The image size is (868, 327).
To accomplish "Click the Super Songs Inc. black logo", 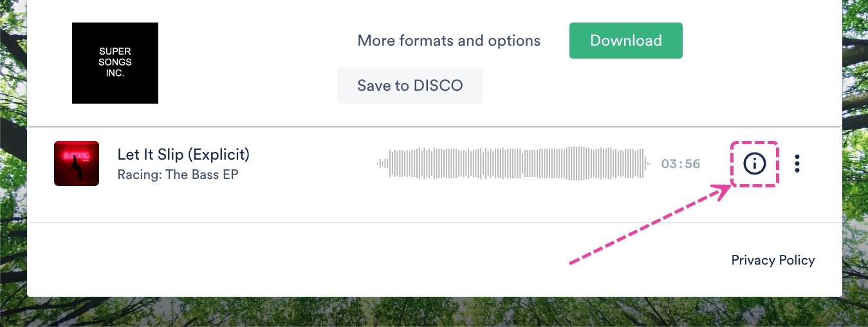I will tap(115, 63).
